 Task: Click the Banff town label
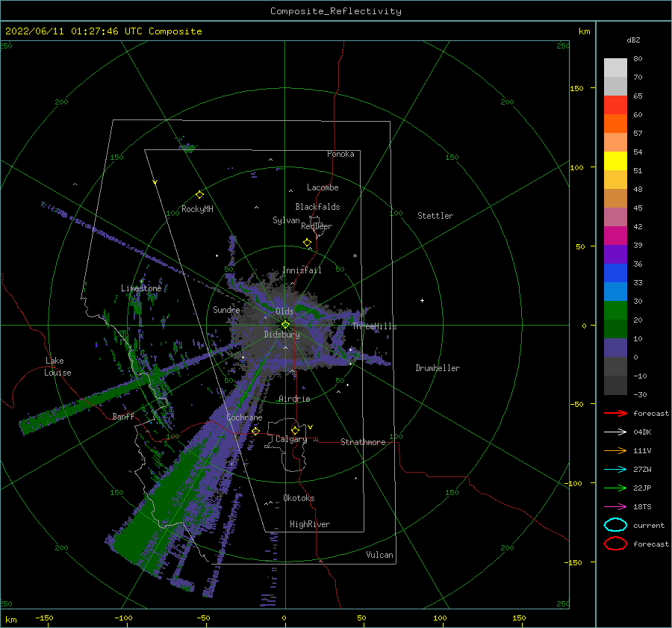click(123, 416)
